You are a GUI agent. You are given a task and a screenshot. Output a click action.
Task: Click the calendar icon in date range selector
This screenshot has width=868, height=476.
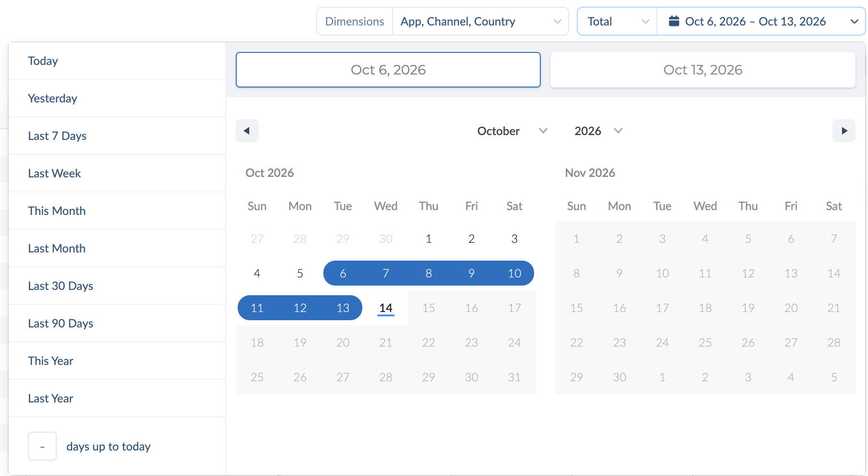[674, 21]
